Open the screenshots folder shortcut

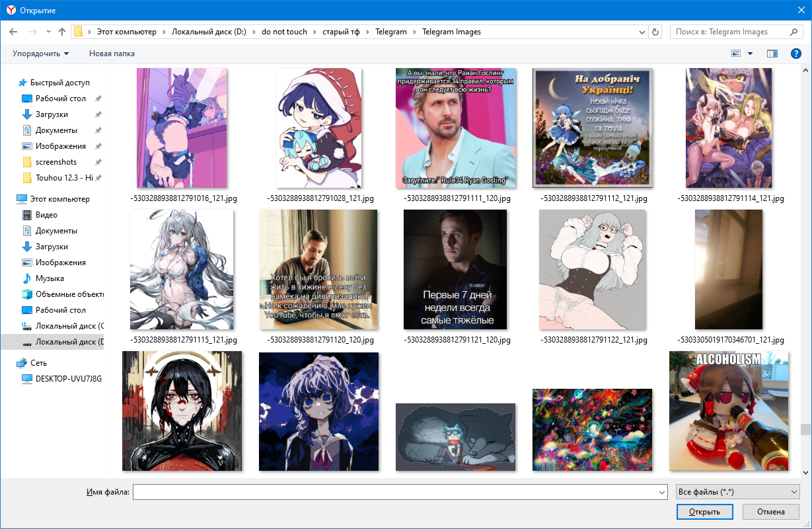tap(56, 162)
